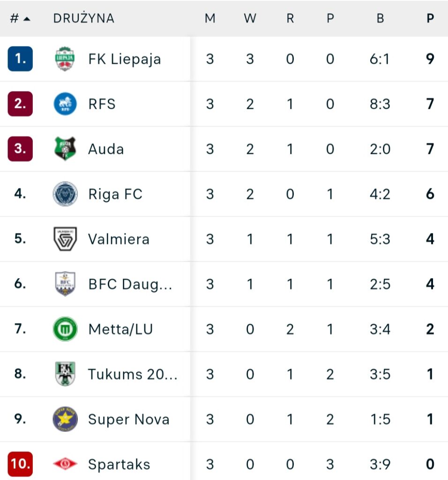Screen dimensions: 448x480
Task: Open the Auda team crest
Action: pyautogui.click(x=65, y=149)
